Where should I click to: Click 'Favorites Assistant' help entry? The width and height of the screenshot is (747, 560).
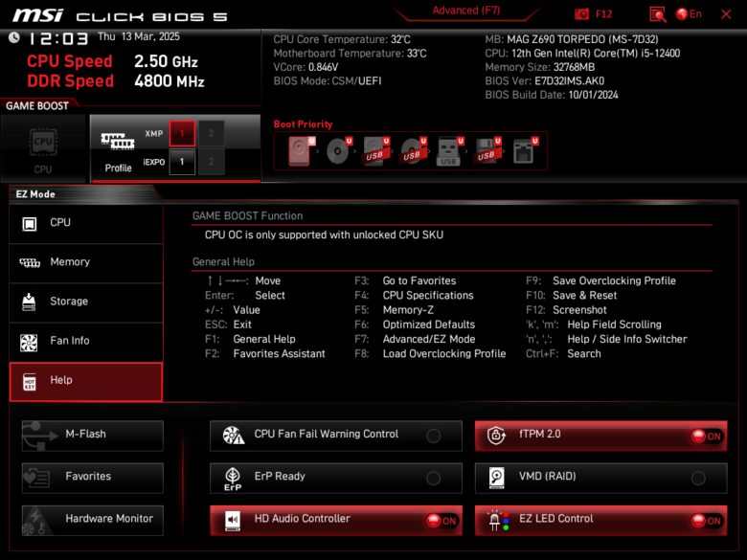point(280,354)
